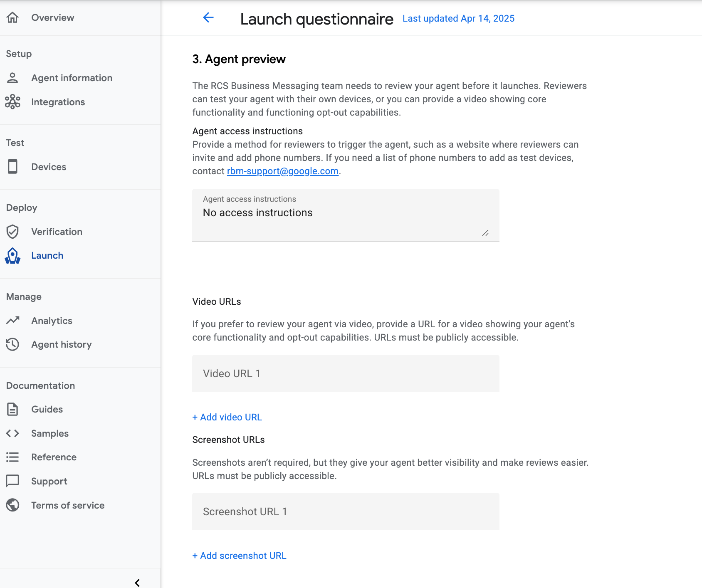Viewport: 702px width, 588px height.
Task: Click into the Video URL 1 field
Action: tap(345, 373)
